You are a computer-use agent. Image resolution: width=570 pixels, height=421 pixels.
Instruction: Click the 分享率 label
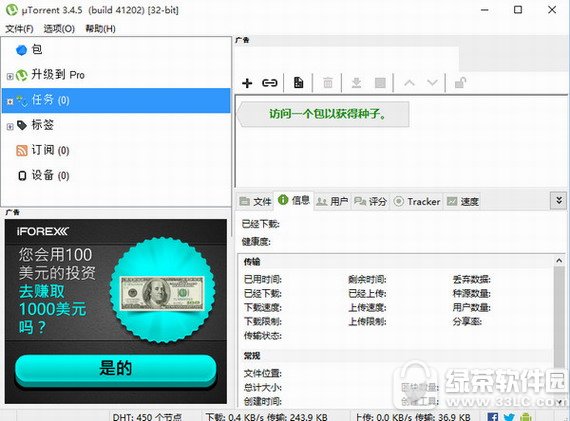click(x=467, y=322)
